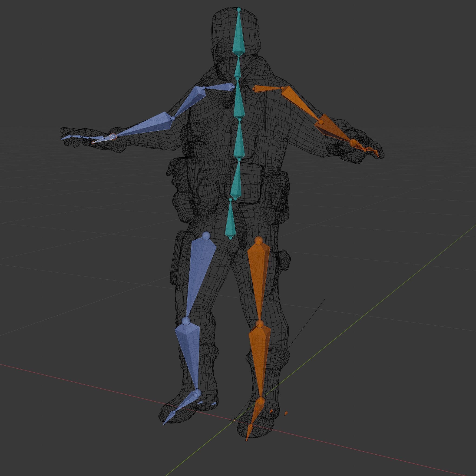This screenshot has height=476, width=476.
Task: Select the short teal neck bone
Action: pyautogui.click(x=238, y=68)
